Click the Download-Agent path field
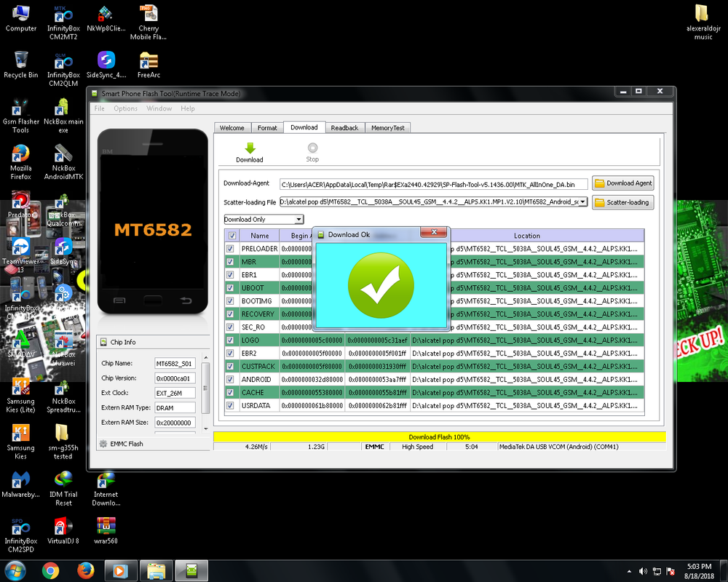728x582 pixels. [x=434, y=184]
